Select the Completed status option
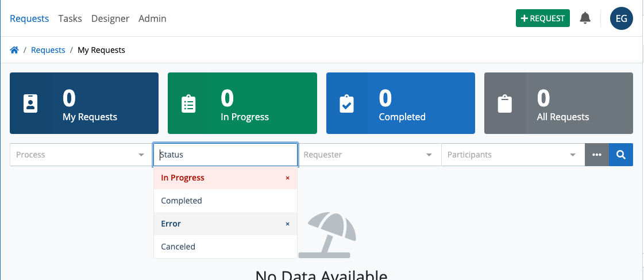This screenshot has width=644, height=280. pyautogui.click(x=225, y=201)
